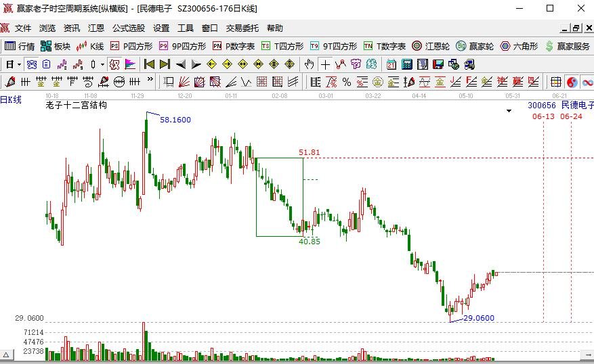Toggle the telephone icon in toolbar
594x364 pixels.
(31, 65)
